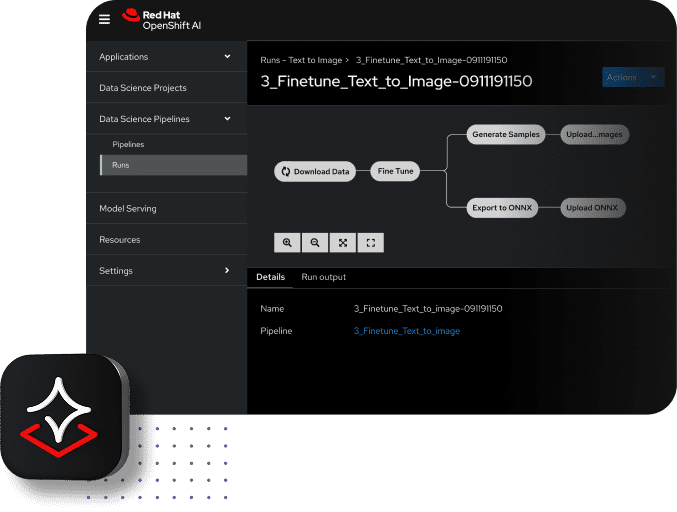Click the Red Hat OpenShift AI logo

tap(161, 20)
